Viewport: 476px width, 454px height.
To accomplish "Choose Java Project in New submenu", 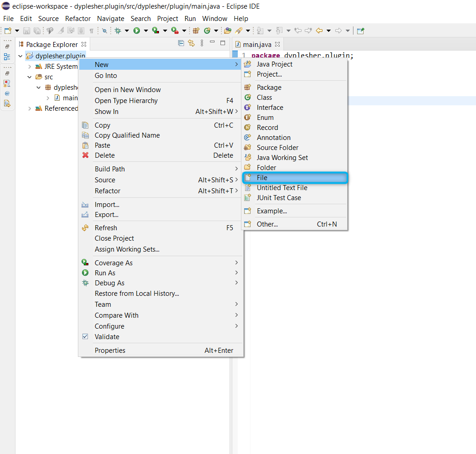I will [x=295, y=64].
